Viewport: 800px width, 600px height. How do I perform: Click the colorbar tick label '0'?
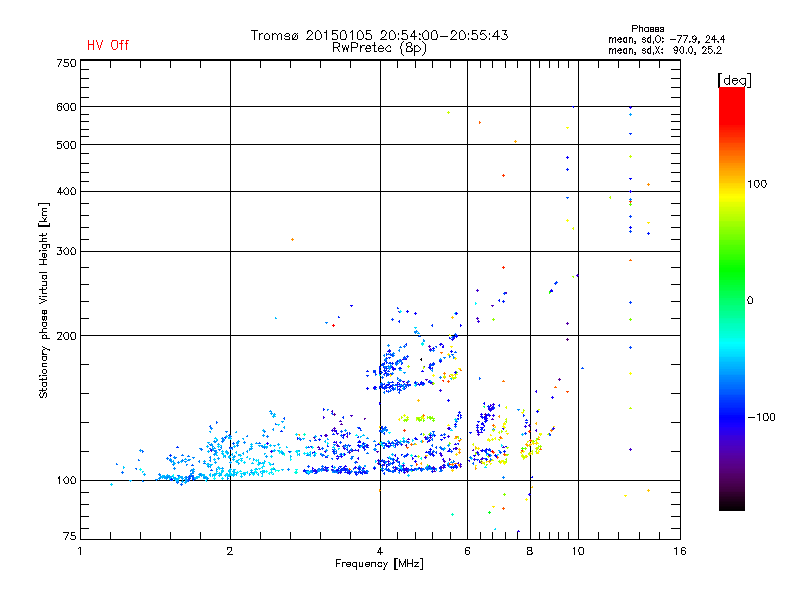click(x=750, y=300)
